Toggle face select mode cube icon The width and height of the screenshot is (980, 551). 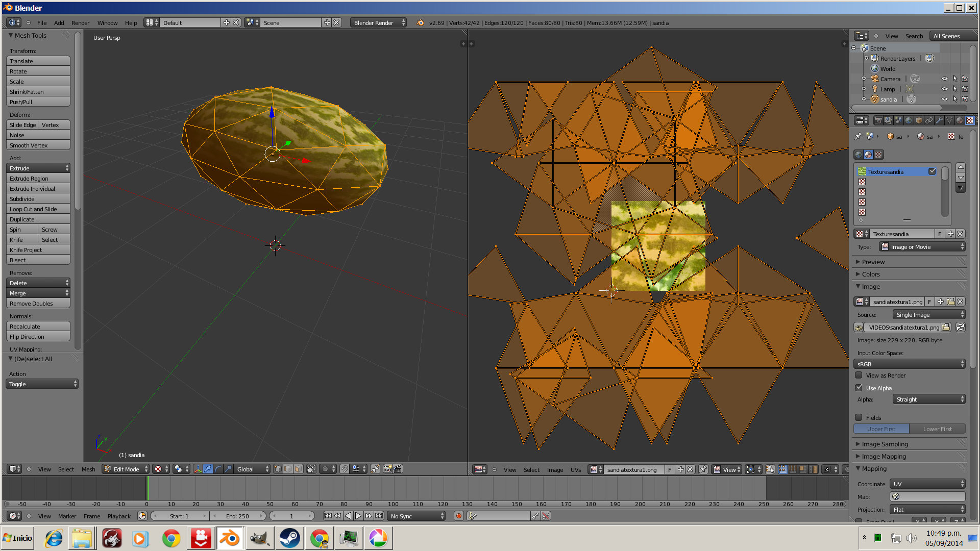pos(298,469)
